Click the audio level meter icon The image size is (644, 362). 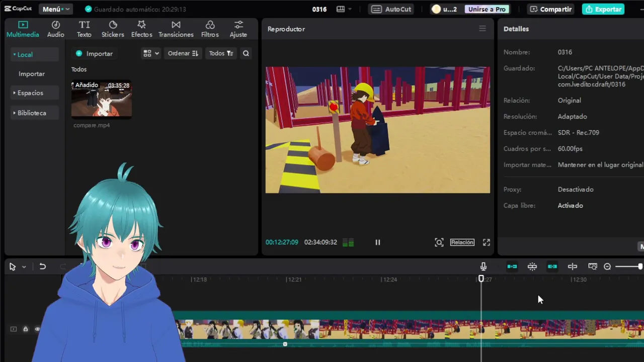348,242
